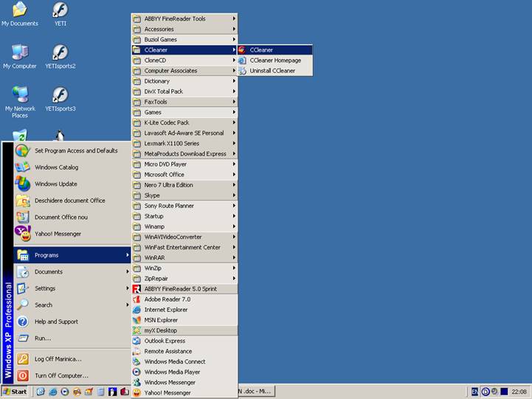Expand the Documents submenu in Start menu

[49, 271]
